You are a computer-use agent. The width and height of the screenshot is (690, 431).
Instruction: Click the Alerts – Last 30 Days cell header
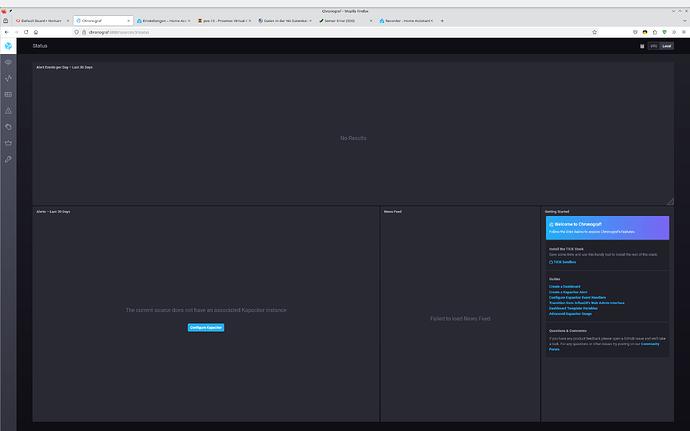53,212
